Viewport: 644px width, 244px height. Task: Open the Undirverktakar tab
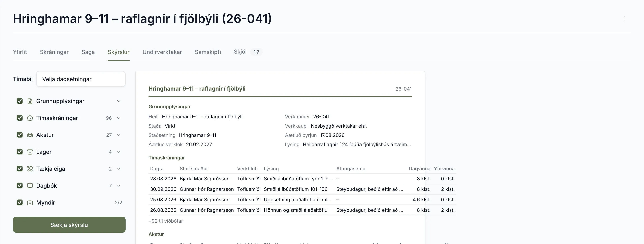(x=162, y=52)
